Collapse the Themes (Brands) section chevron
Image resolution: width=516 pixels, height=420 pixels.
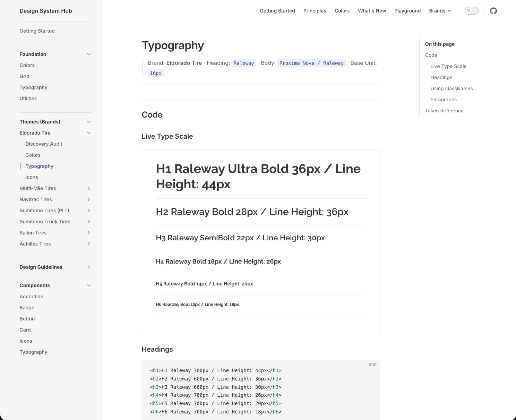tap(89, 122)
